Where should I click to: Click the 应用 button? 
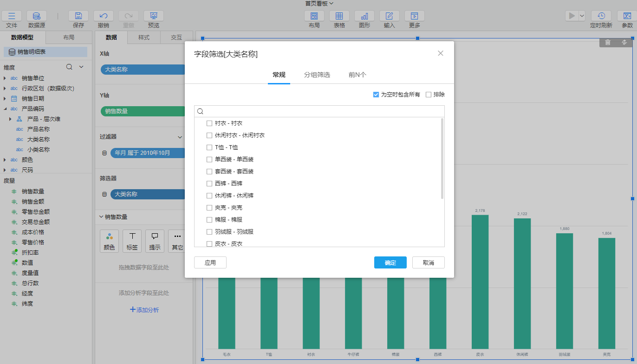[210, 262]
